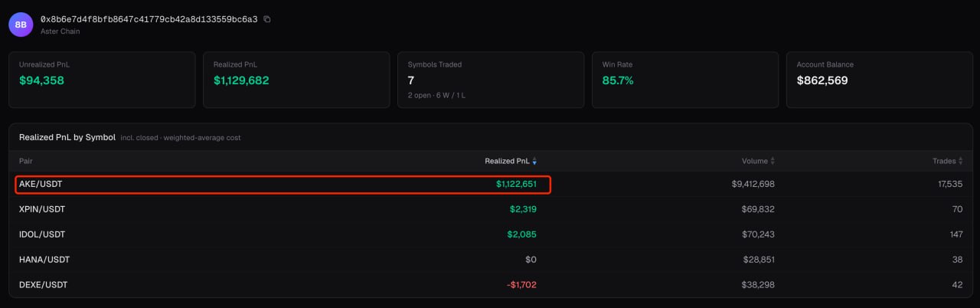Click the Account Balance card
This screenshot has height=308, width=980.
pos(880,80)
